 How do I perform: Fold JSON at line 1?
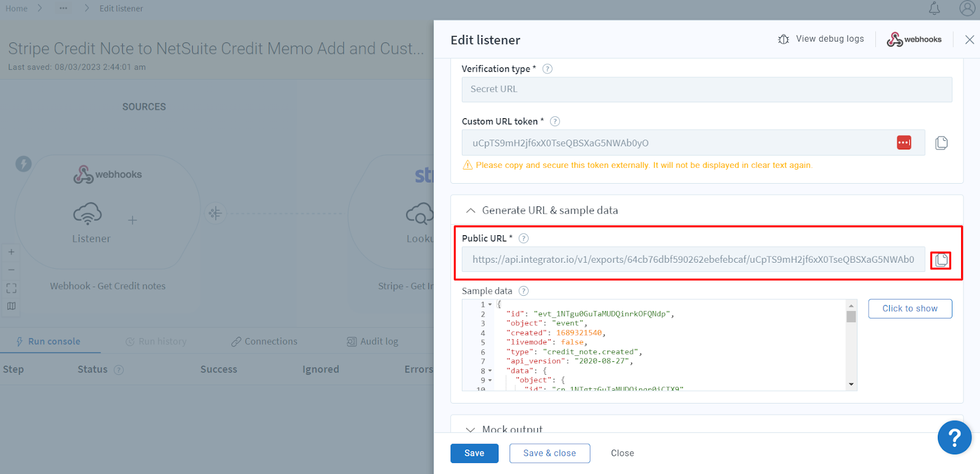click(490, 304)
